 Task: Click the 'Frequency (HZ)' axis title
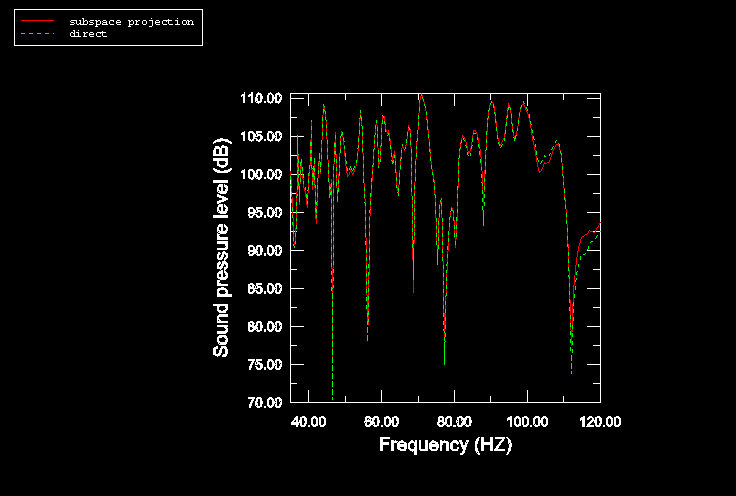[x=445, y=445]
